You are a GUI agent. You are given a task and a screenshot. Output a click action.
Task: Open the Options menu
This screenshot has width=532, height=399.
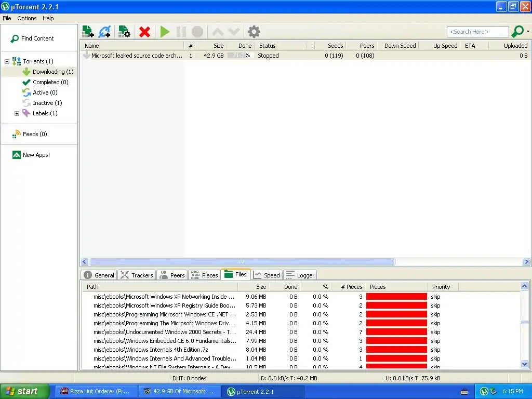pos(27,18)
